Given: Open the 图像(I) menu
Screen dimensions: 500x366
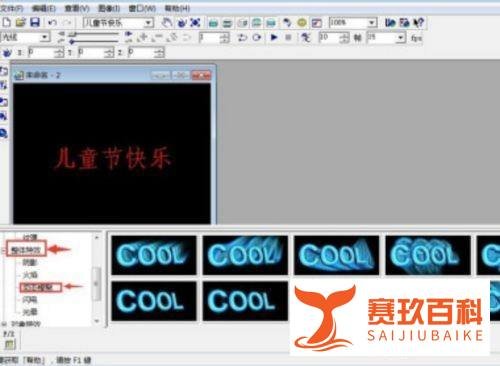Looking at the screenshot, I should coord(109,8).
